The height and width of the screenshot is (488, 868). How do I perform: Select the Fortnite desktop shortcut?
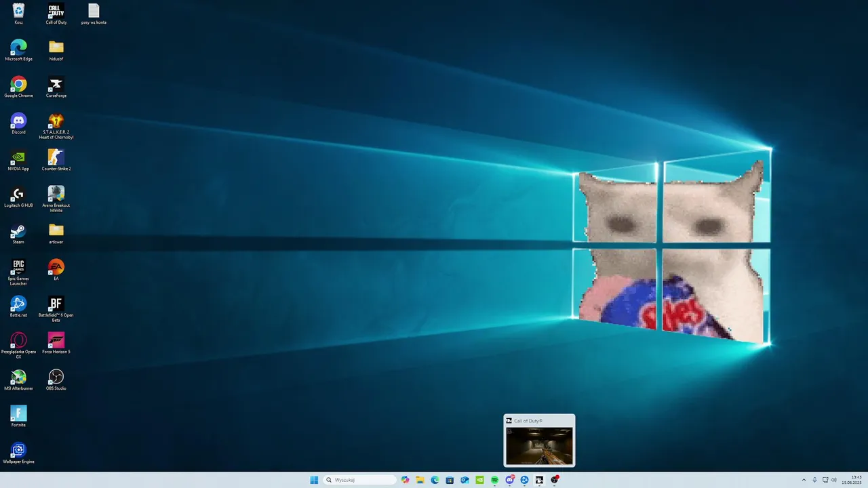[x=18, y=416]
